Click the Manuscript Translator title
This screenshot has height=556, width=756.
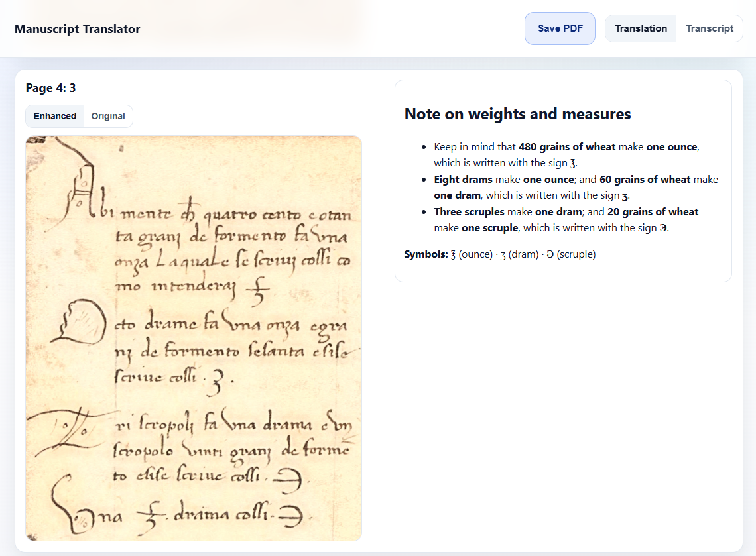click(x=77, y=29)
